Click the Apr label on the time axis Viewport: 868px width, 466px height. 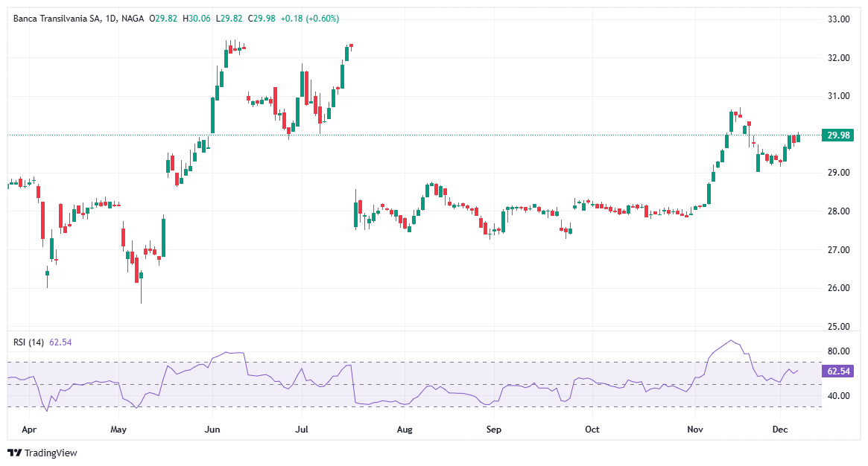tap(29, 430)
